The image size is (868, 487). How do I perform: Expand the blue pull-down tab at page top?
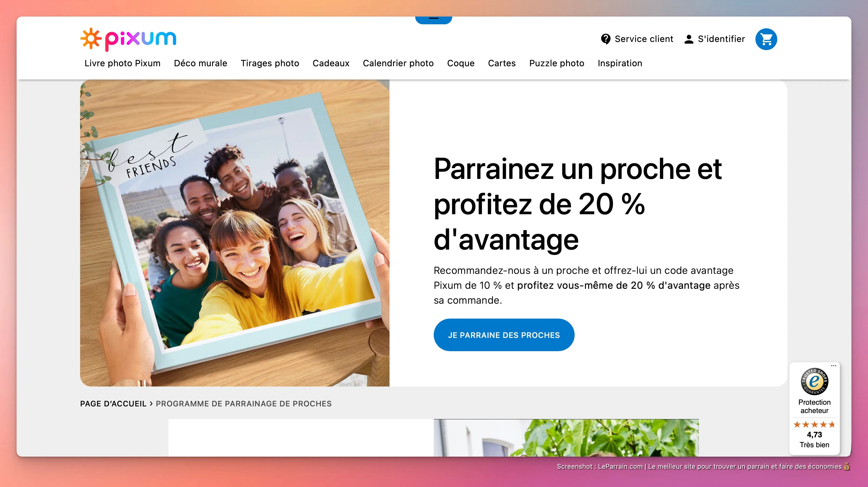click(x=433, y=20)
